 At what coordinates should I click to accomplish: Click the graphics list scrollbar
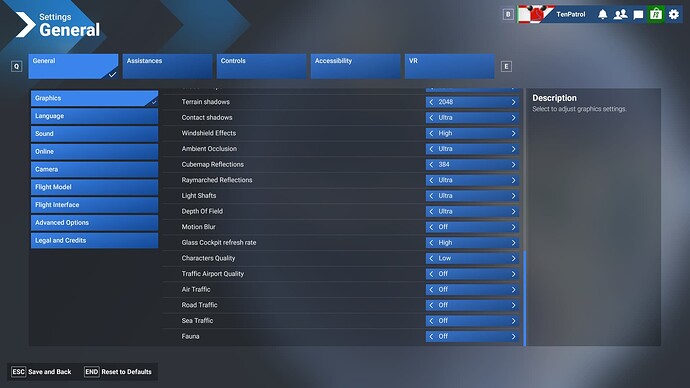pos(524,298)
